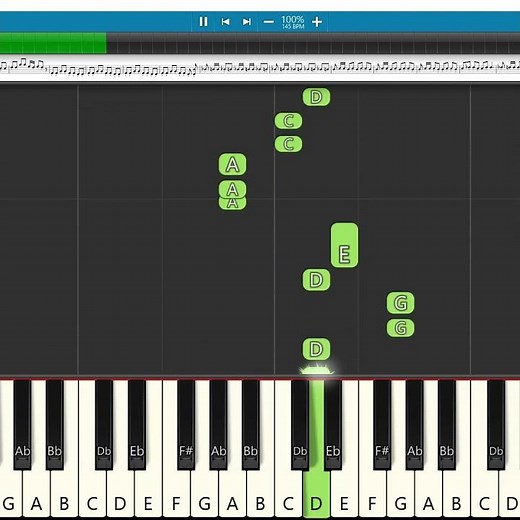The width and height of the screenshot is (520, 520).
Task: Skip forward with the next-section button
Action: tap(247, 22)
